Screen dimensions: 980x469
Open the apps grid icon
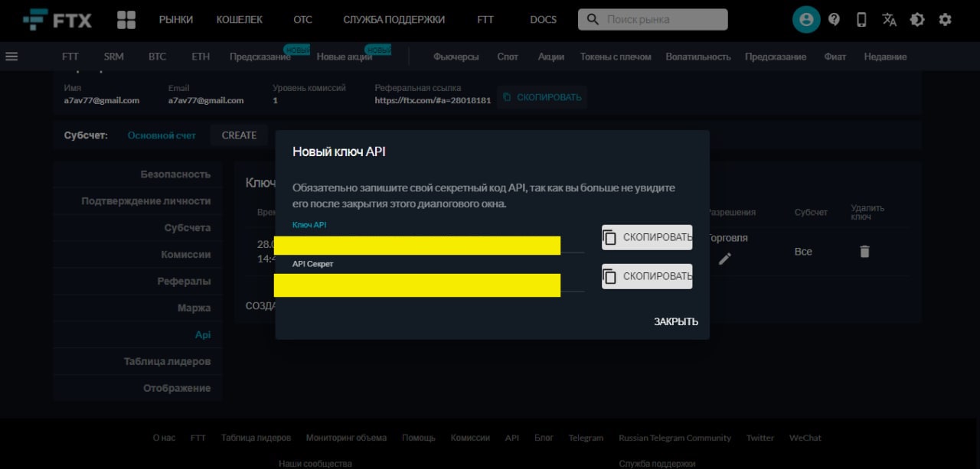click(126, 19)
